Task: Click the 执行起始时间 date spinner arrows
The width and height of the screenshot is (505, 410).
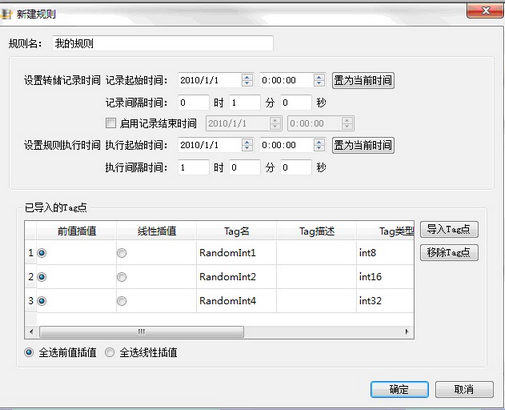Action: (x=247, y=145)
